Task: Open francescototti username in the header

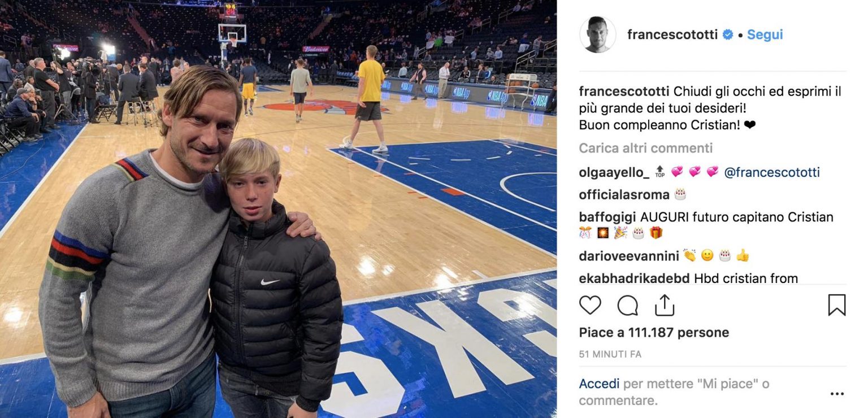Action: click(x=672, y=34)
